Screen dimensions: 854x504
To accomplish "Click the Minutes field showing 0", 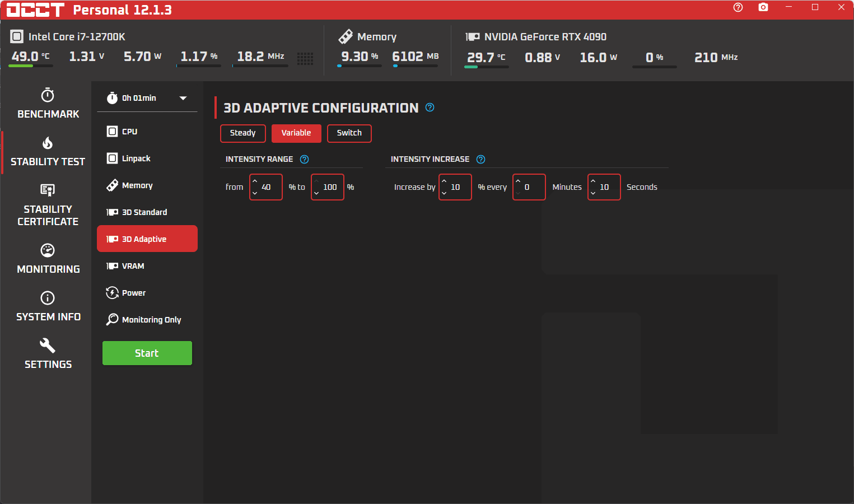I will click(x=529, y=187).
